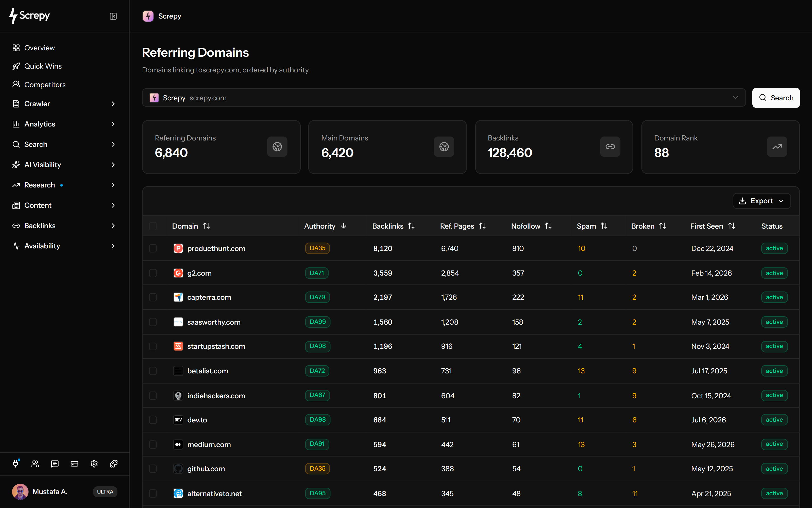Screen dimensions: 812x508
Task: Sort by the Broken column arrows
Action: click(x=662, y=226)
